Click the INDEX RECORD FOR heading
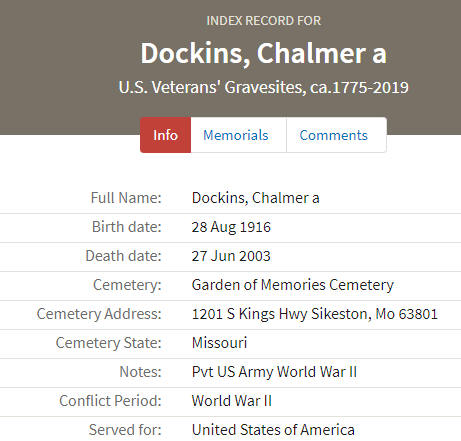 pos(264,21)
